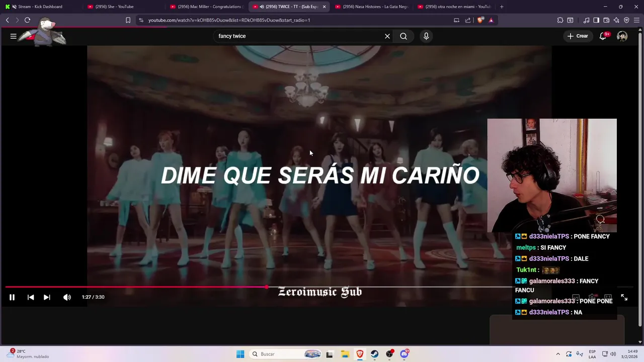Open browser extensions puzzle icon
This screenshot has width=644, height=362.
tap(560, 20)
